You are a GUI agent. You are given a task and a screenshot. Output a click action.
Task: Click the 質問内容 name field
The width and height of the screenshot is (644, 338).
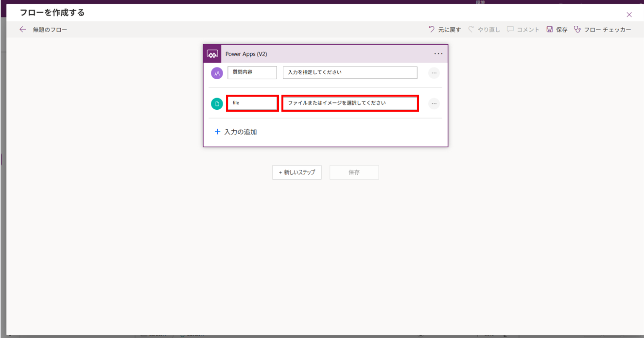click(x=252, y=72)
